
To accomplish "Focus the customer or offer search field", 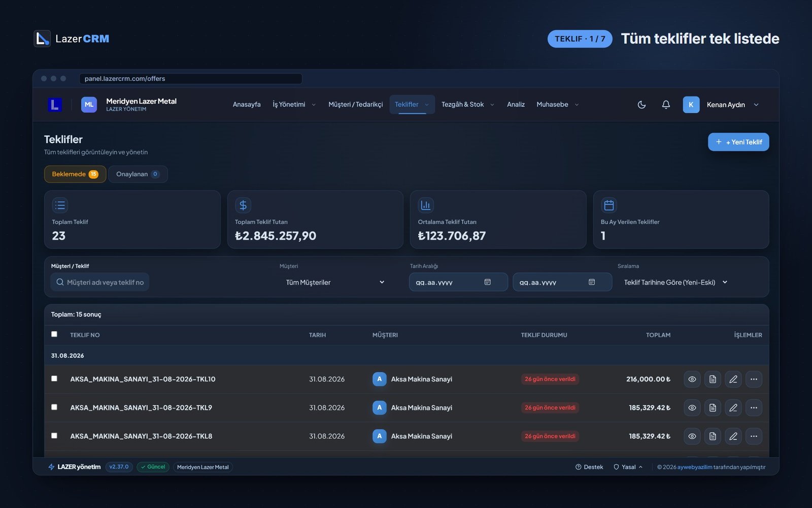I will coord(100,282).
